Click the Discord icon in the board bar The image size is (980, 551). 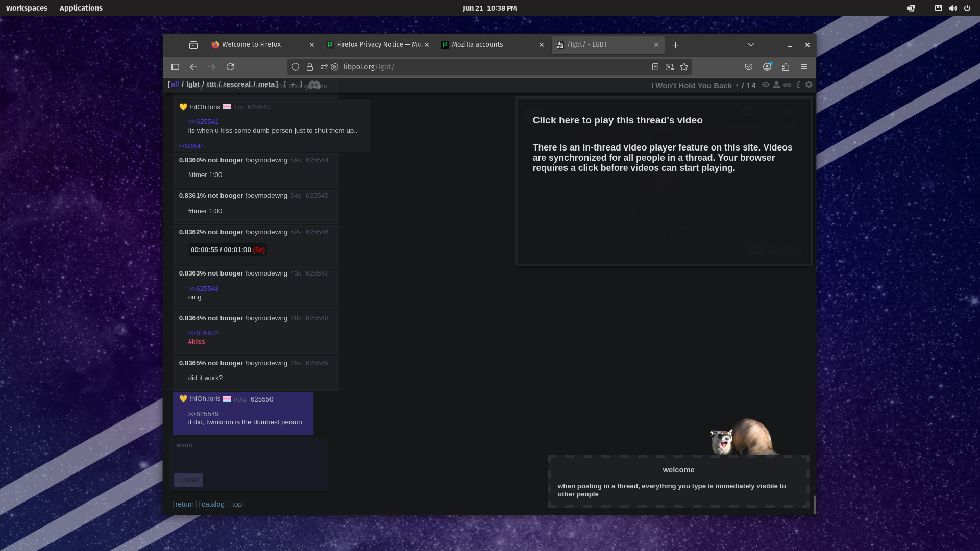[x=314, y=85]
